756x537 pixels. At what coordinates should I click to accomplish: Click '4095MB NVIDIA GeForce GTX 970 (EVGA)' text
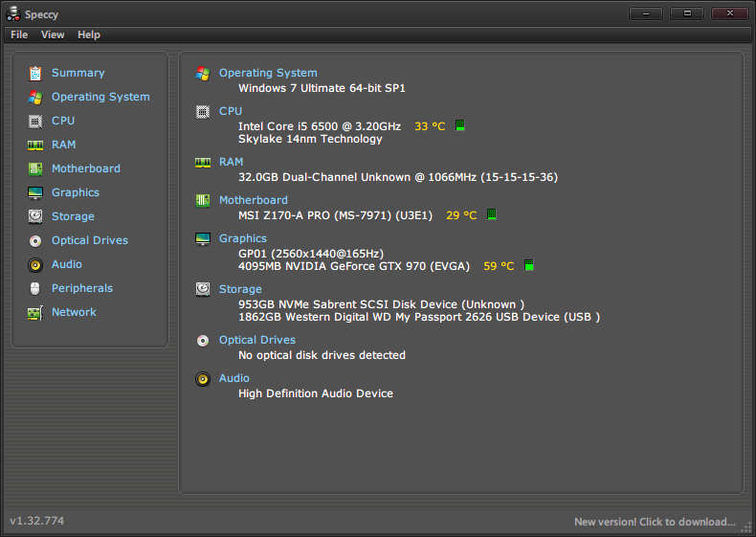point(354,266)
